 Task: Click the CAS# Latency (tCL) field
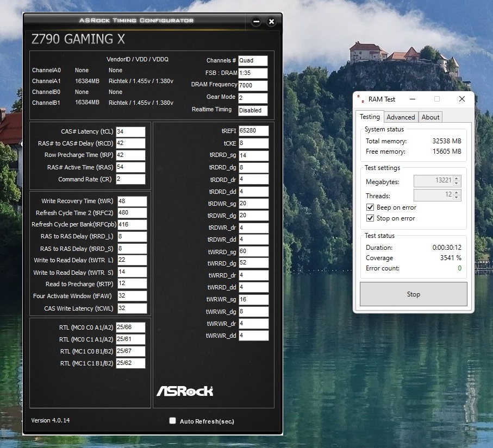pos(130,131)
